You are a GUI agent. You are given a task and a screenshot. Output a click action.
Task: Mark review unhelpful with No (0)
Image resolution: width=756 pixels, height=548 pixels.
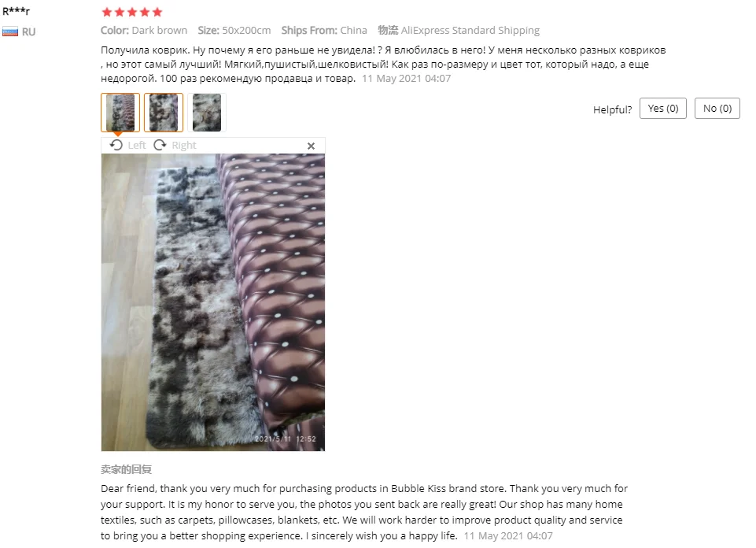717,109
